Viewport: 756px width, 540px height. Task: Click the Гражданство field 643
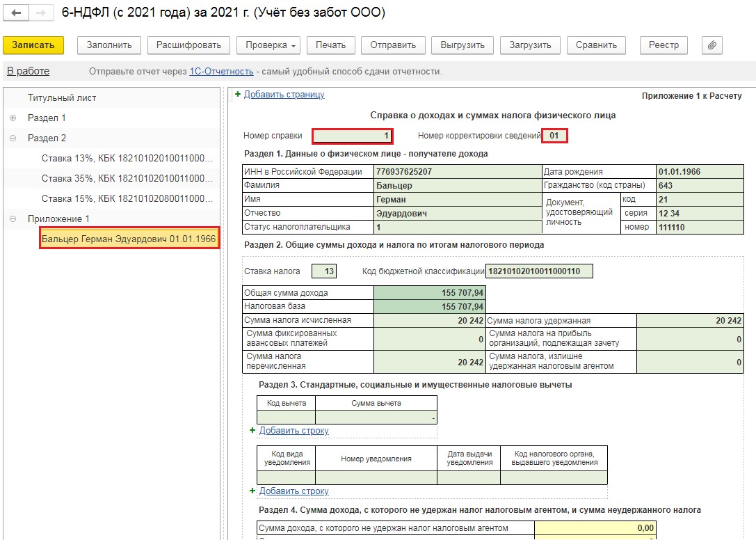click(x=700, y=185)
